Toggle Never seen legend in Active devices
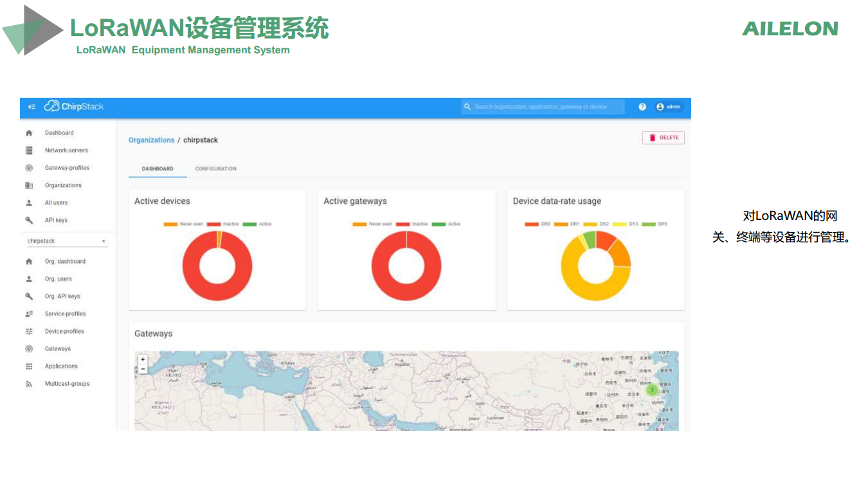 point(183,224)
